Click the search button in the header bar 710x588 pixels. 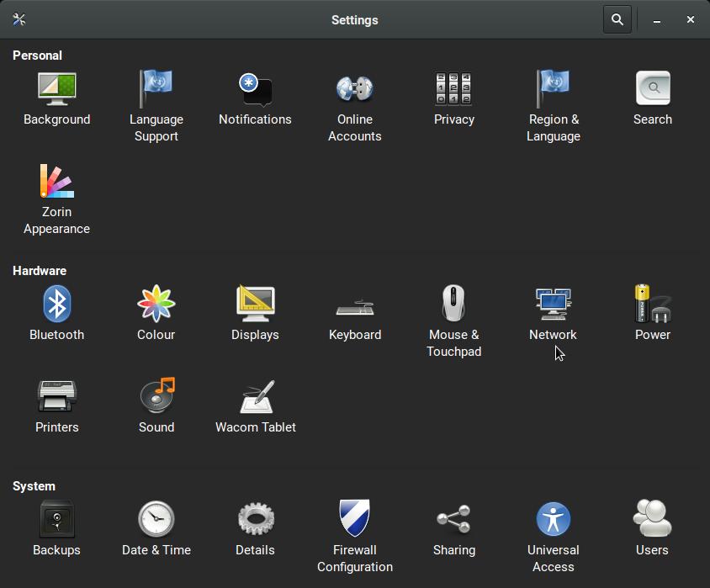617,19
